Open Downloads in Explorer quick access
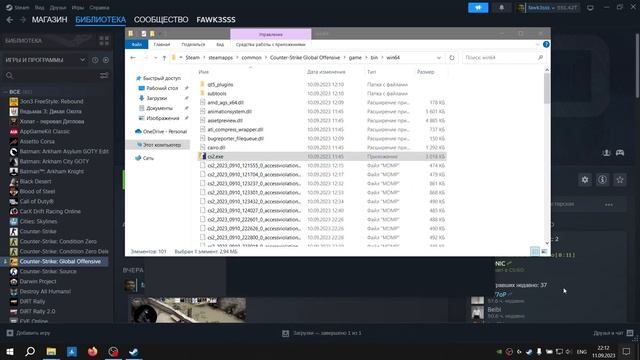640x360 pixels. [x=156, y=98]
